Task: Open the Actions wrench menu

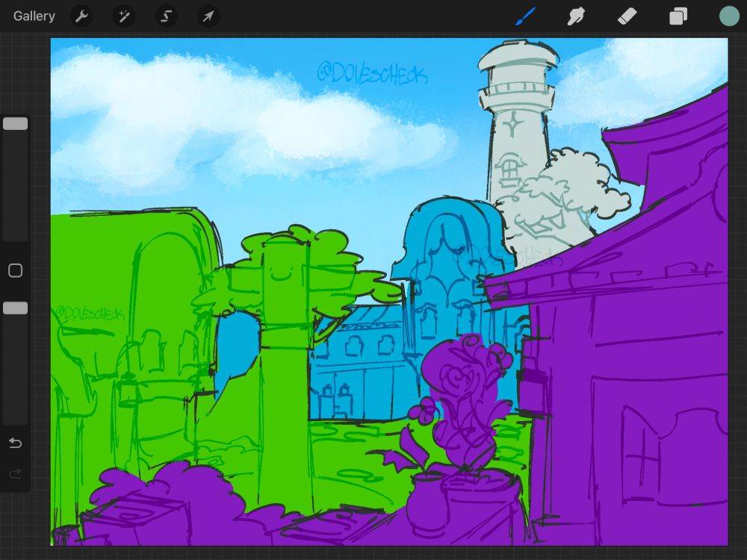Action: pyautogui.click(x=81, y=16)
